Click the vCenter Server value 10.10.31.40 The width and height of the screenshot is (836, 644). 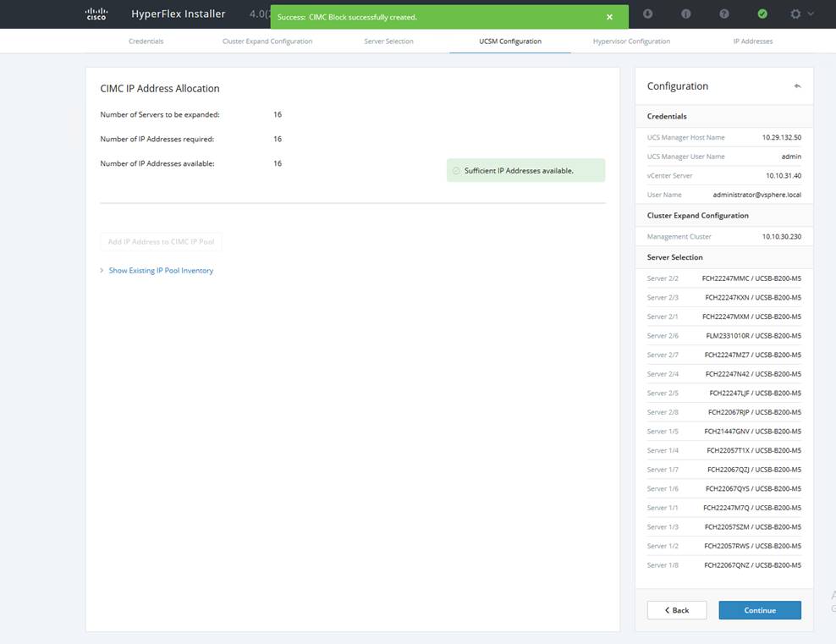point(784,175)
